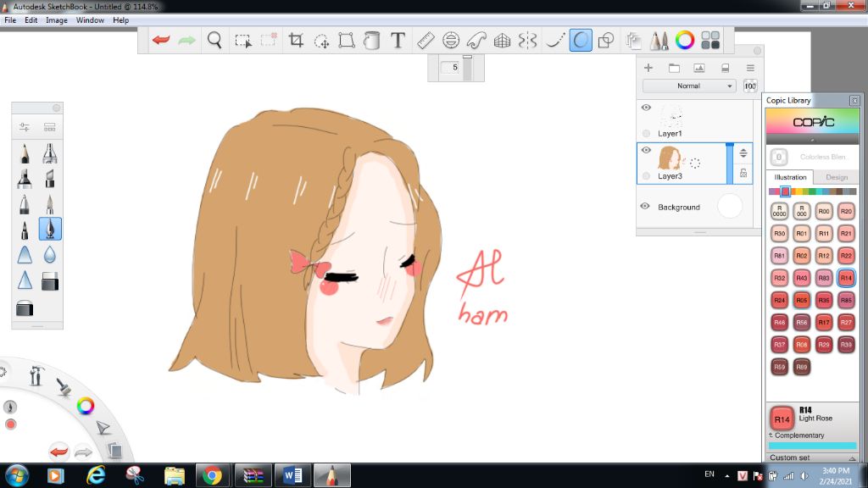Open the Normal blend mode dropdown
This screenshot has width=868, height=488.
[x=689, y=86]
